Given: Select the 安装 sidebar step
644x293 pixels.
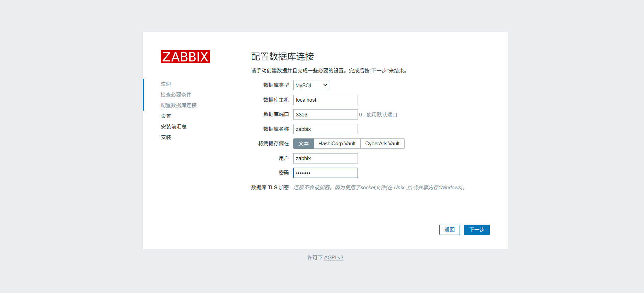Looking at the screenshot, I should [166, 137].
